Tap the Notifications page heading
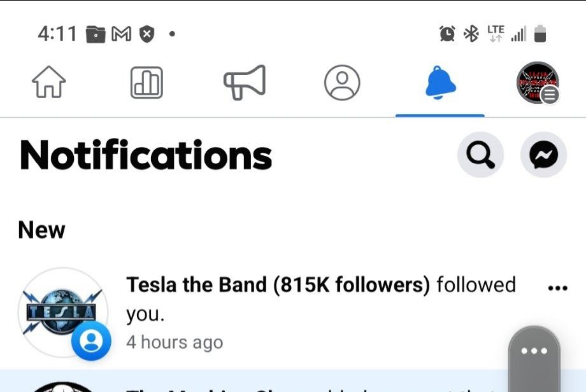Image resolution: width=586 pixels, height=392 pixels. click(146, 155)
